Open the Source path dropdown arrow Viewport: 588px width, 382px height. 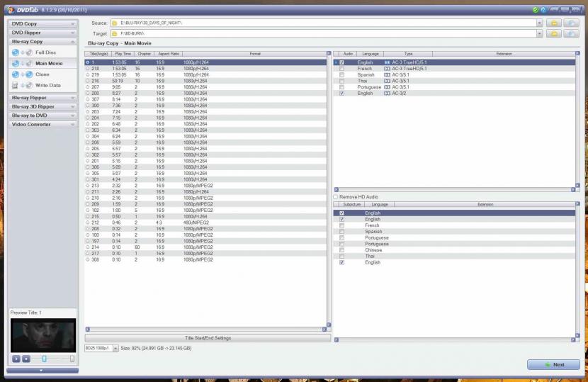[x=539, y=23]
